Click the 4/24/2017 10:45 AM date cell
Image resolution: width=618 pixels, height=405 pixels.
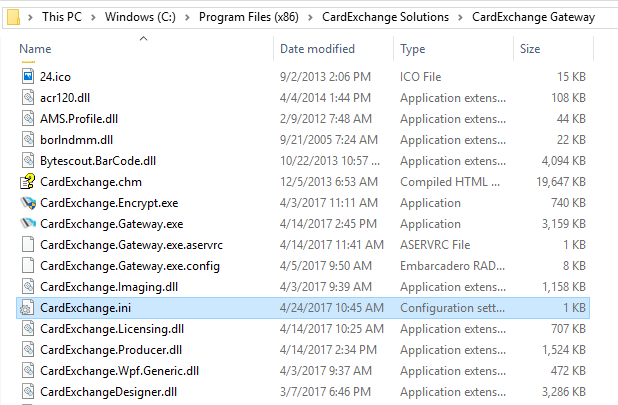pos(331,308)
